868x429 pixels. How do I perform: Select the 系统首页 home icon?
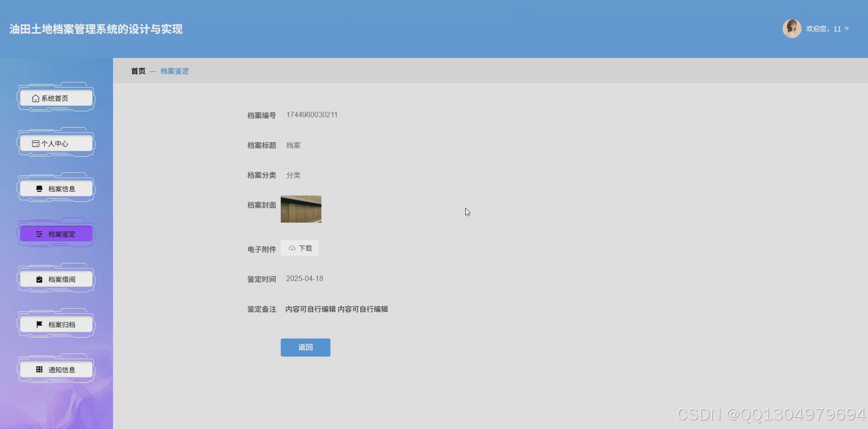pos(36,98)
